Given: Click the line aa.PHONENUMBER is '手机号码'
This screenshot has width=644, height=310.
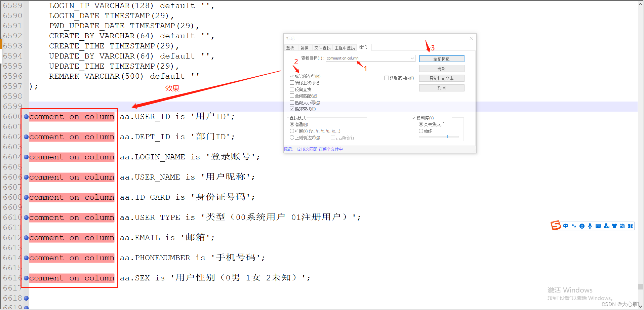Looking at the screenshot, I should pos(193,258).
